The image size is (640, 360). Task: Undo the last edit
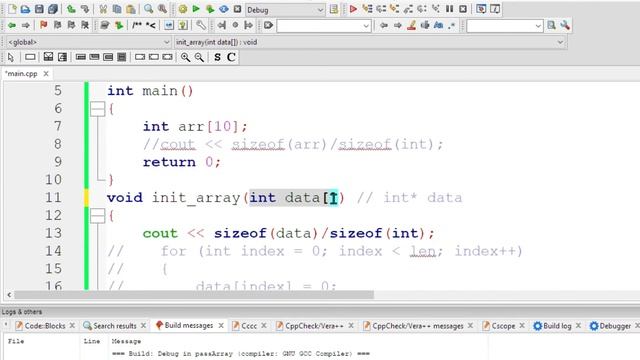coord(71,9)
